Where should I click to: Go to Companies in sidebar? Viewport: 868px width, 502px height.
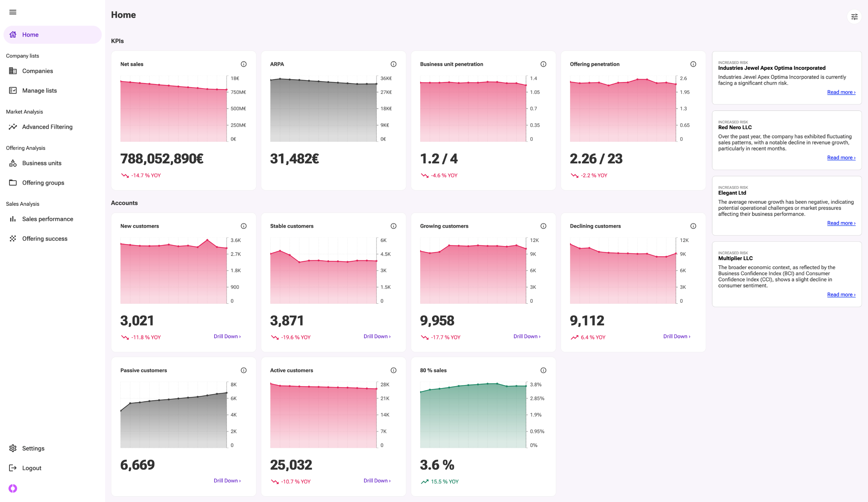click(37, 71)
